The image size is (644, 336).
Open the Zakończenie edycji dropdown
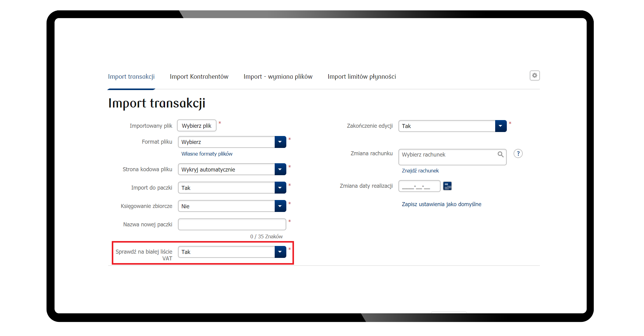pyautogui.click(x=500, y=126)
